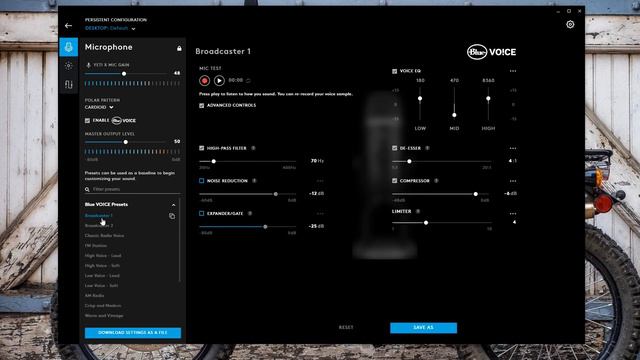Open Noise Reduction more options
Image resolution: width=640 pixels, height=360 pixels.
tap(320, 181)
